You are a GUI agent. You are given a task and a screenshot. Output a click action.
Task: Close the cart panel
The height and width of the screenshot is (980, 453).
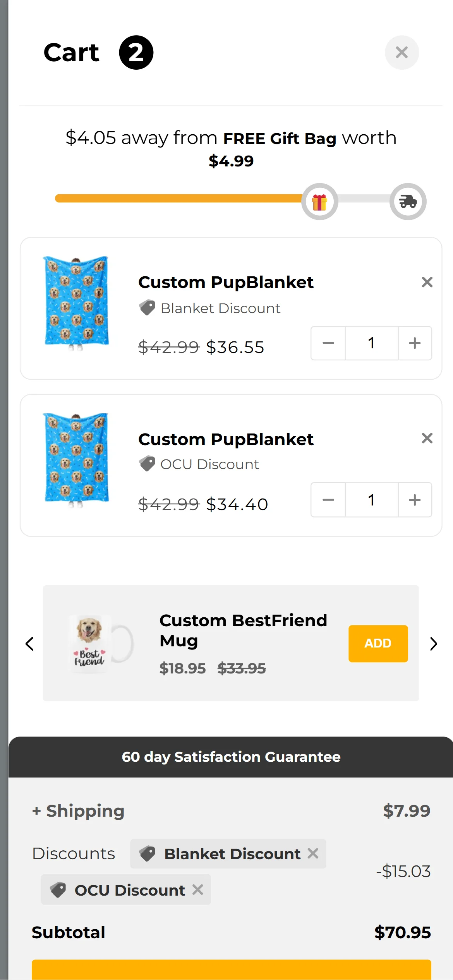tap(402, 52)
